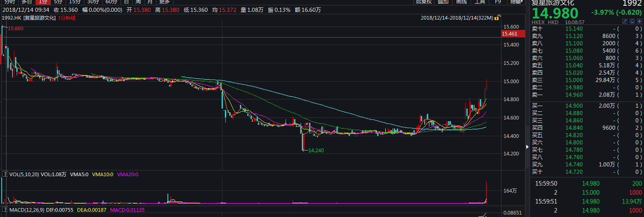Click the VMA10:0 yellow legend value
This screenshot has width=644, height=217.
click(103, 175)
